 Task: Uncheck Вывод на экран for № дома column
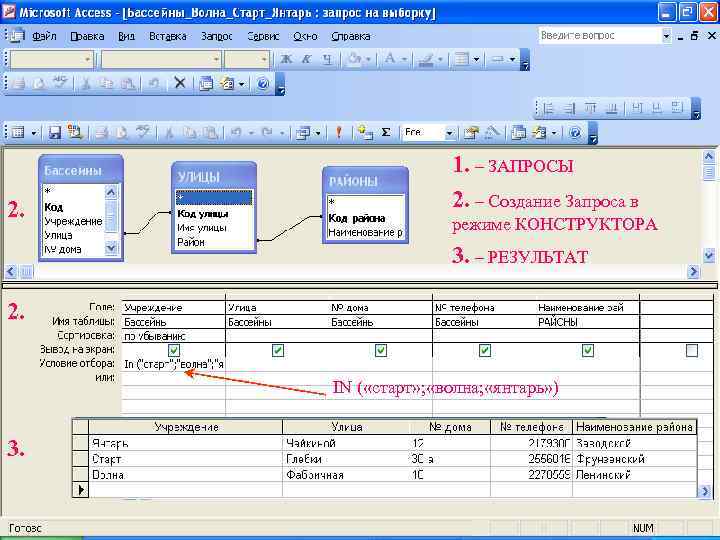381,350
